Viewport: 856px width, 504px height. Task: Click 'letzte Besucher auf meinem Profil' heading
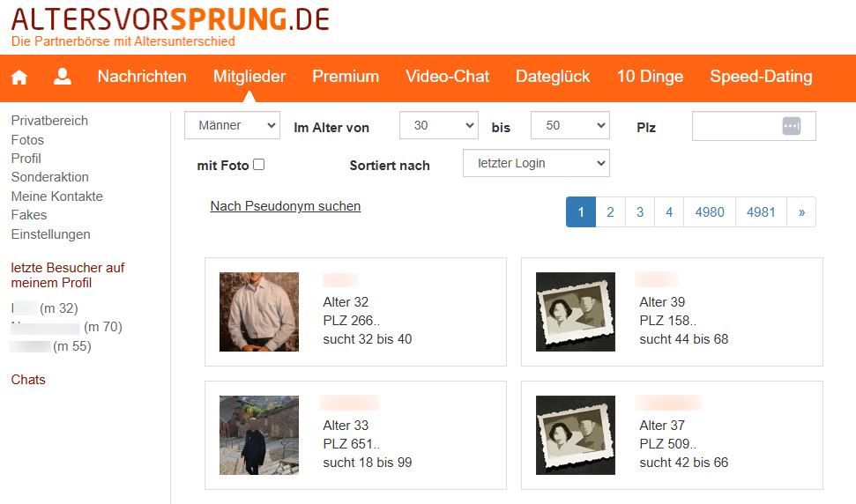(x=68, y=276)
